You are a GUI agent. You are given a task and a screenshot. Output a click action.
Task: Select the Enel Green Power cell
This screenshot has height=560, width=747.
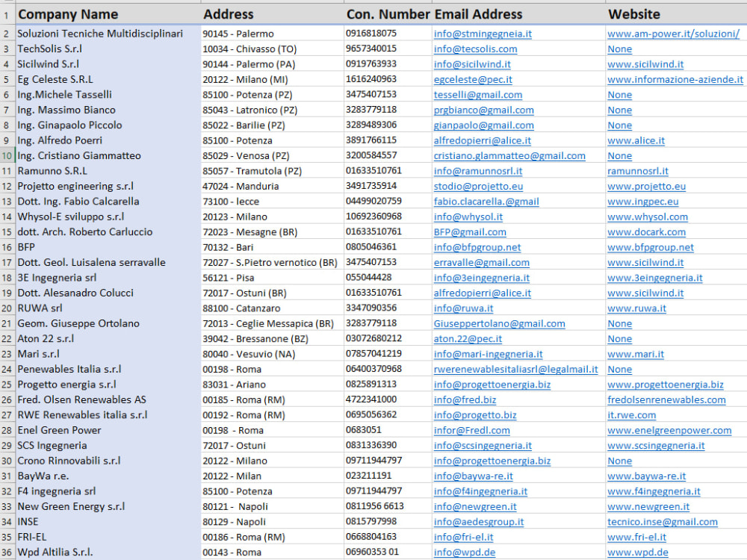point(108,430)
